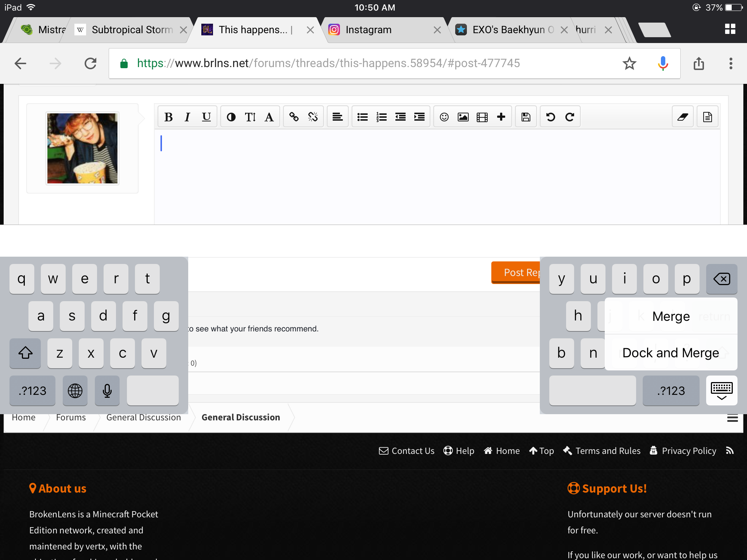Viewport: 747px width, 560px height.
Task: Start voice search microphone in address bar
Action: (x=663, y=63)
